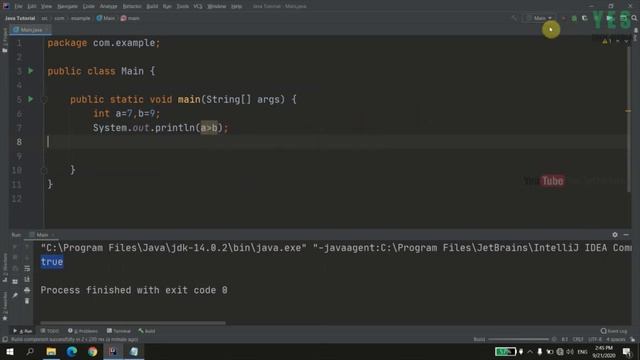Screen dimensions: 640x360
Task: Click the Run tool window button at bottom
Action: (23, 331)
